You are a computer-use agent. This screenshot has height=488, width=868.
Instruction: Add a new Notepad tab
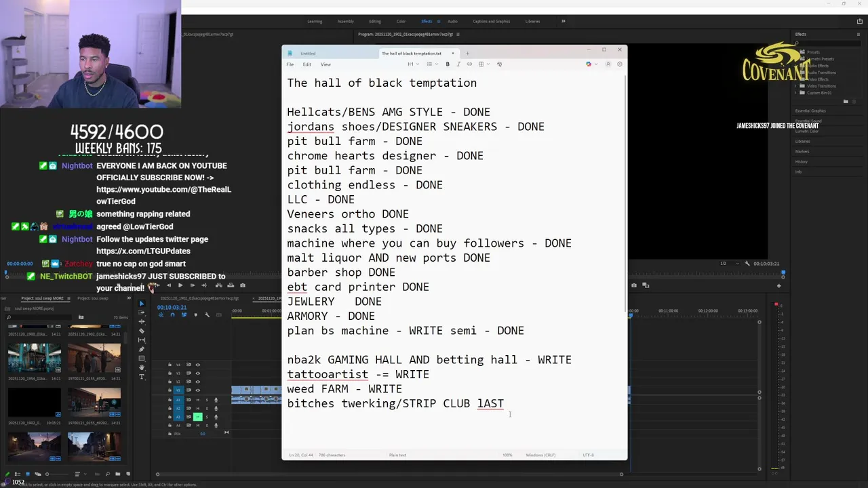pyautogui.click(x=467, y=54)
